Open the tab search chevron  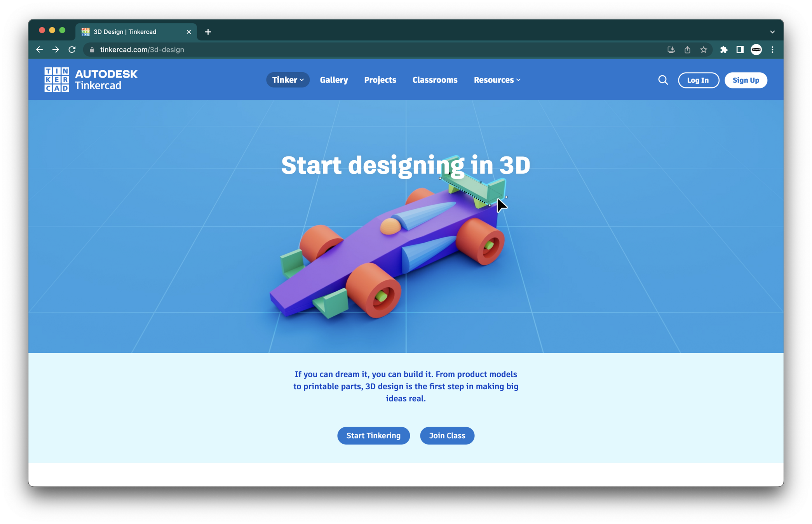coord(772,32)
